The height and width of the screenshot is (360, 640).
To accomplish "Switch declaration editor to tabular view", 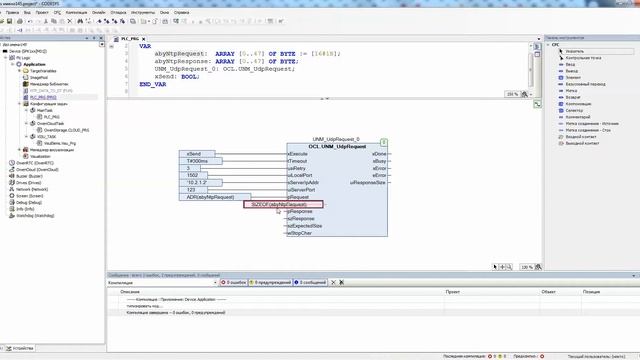I will coord(537,54).
